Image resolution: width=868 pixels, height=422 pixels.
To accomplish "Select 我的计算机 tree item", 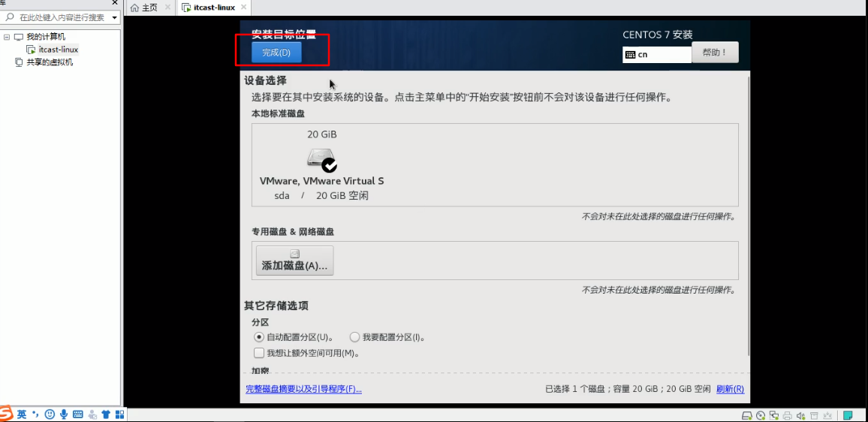I will (40, 37).
